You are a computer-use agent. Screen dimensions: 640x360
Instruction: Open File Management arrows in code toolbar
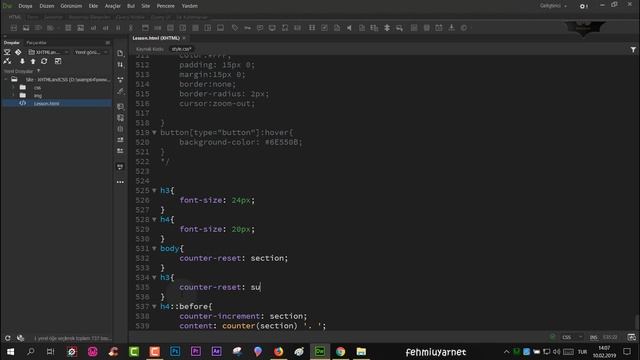click(120, 65)
